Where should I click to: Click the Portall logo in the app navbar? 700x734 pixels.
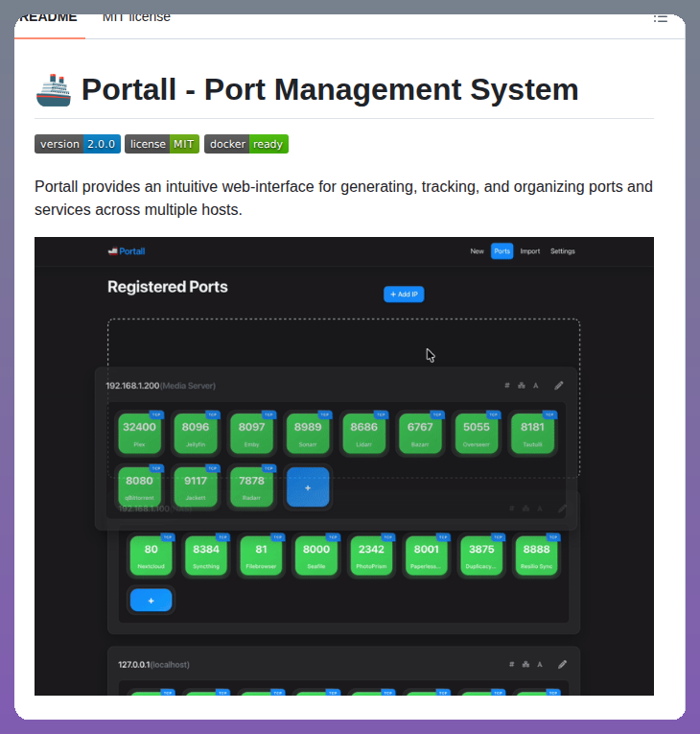[127, 251]
